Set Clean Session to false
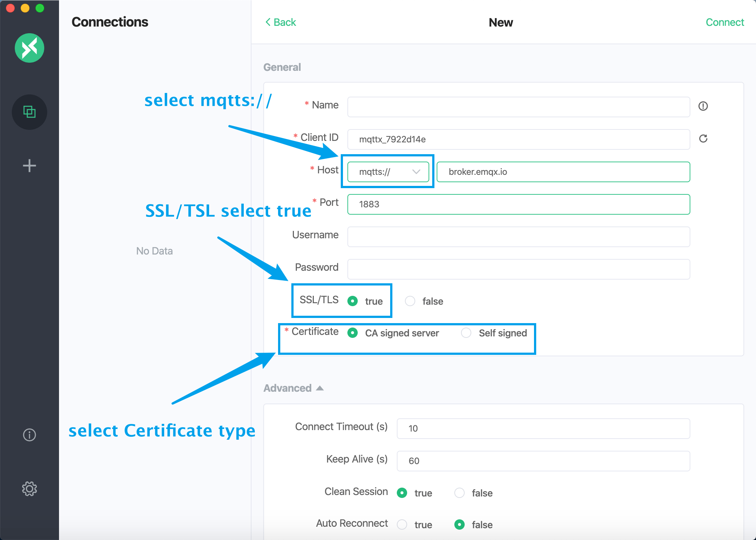 [460, 493]
